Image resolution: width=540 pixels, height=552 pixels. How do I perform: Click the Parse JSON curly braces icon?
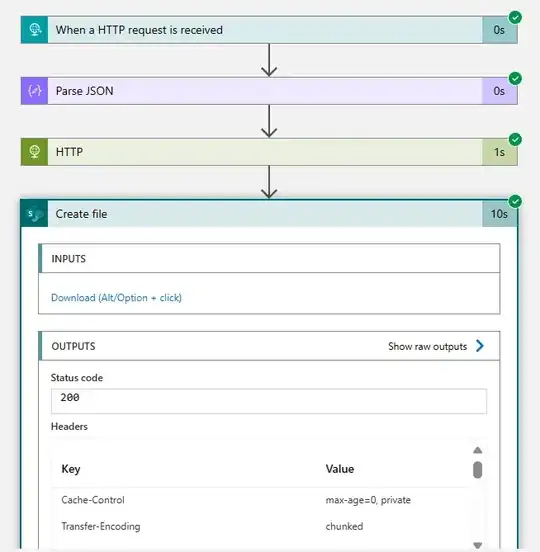point(34,91)
